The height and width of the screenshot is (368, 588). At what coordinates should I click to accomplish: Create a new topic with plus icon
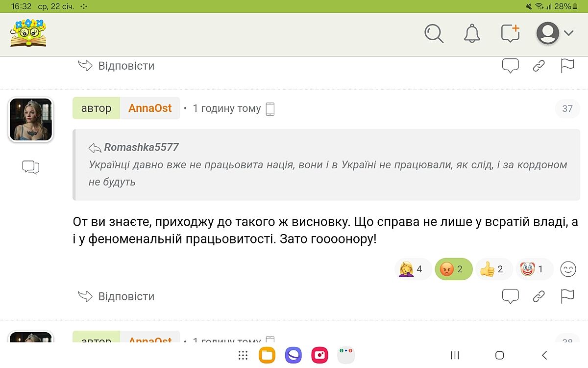click(510, 33)
